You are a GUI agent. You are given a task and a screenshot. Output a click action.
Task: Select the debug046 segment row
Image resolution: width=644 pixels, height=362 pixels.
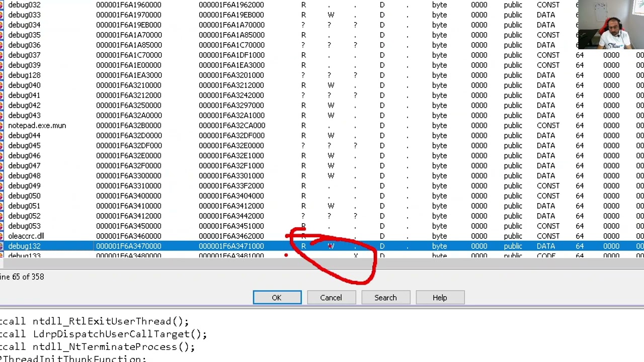(x=322, y=155)
